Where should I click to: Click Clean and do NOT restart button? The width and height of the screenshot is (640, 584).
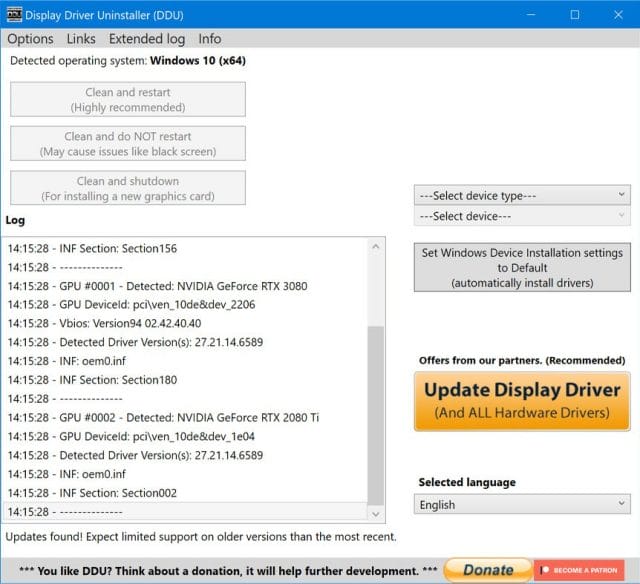tap(128, 144)
